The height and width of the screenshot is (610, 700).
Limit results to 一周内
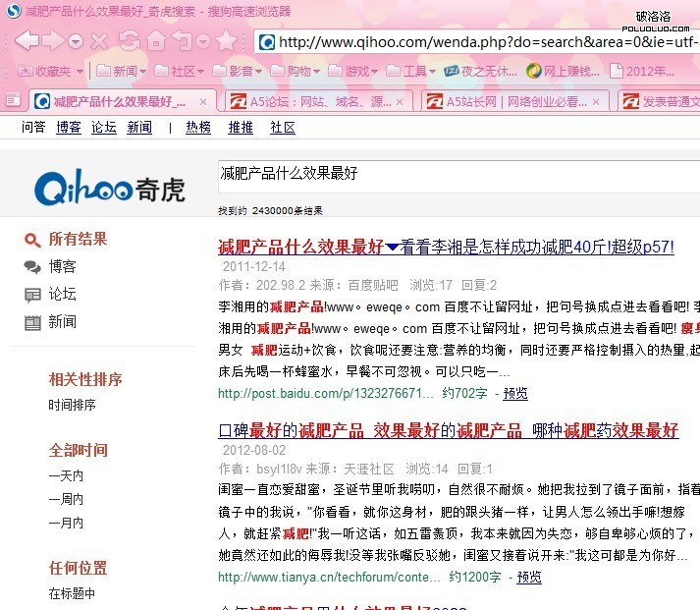[x=66, y=499]
